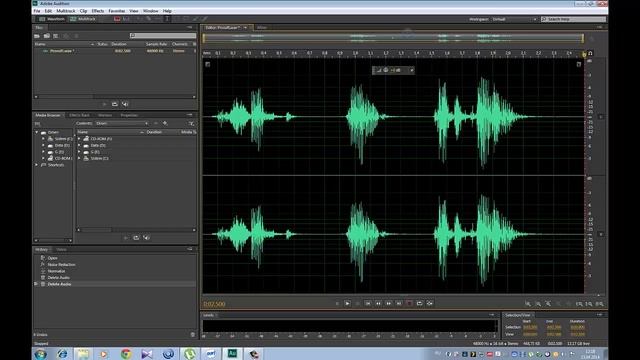Click the Rewind button in transport
Viewport: 640px width, 360px height.
click(x=378, y=303)
